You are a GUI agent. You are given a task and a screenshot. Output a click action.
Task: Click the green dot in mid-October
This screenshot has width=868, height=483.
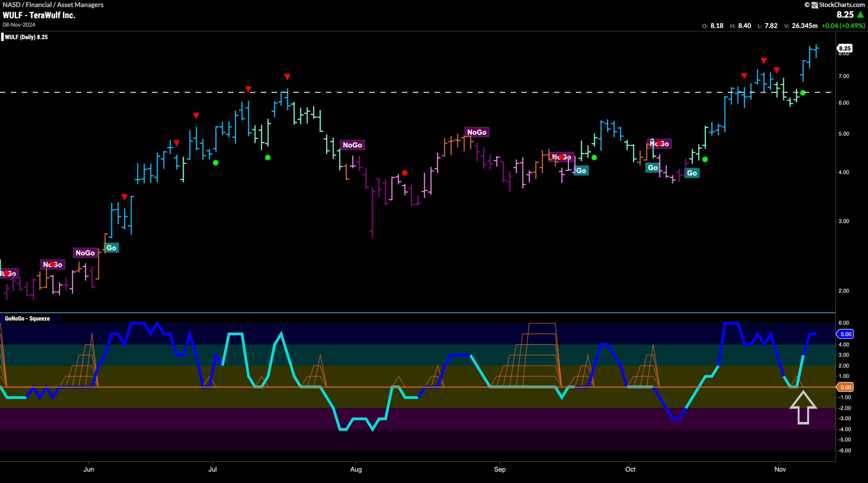pyautogui.click(x=705, y=159)
